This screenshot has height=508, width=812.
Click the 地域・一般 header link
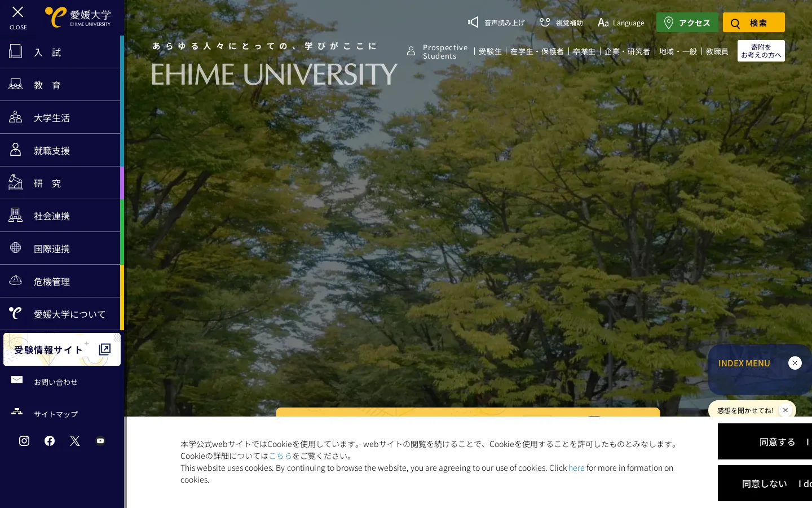pos(678,51)
